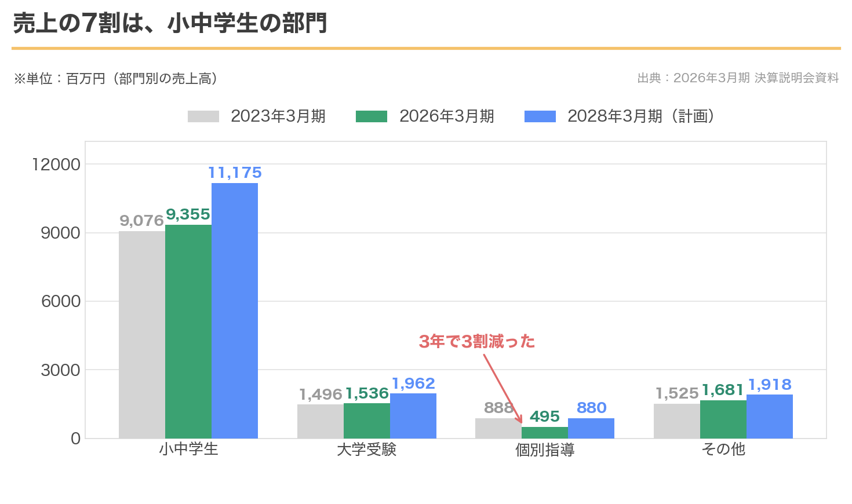This screenshot has width=852, height=504.
Task: Click the data label 9,076
Action: pos(141,221)
